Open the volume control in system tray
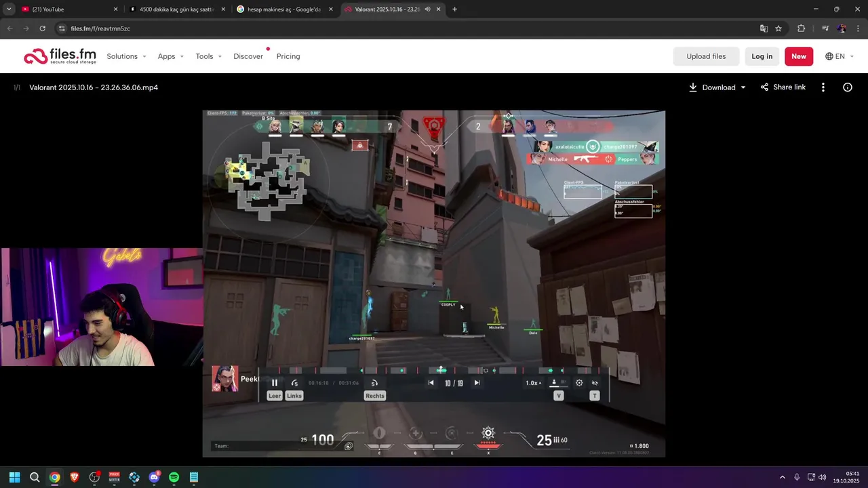 point(822,477)
